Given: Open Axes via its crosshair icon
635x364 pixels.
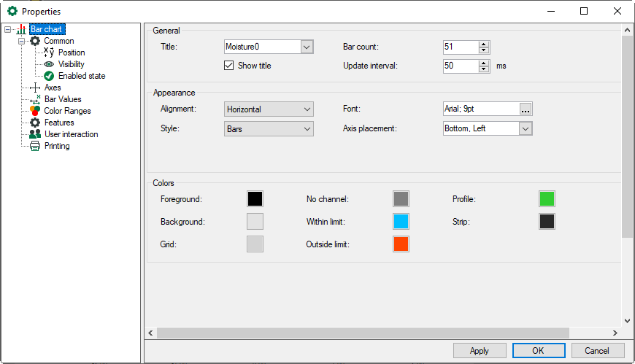Looking at the screenshot, I should [x=35, y=88].
